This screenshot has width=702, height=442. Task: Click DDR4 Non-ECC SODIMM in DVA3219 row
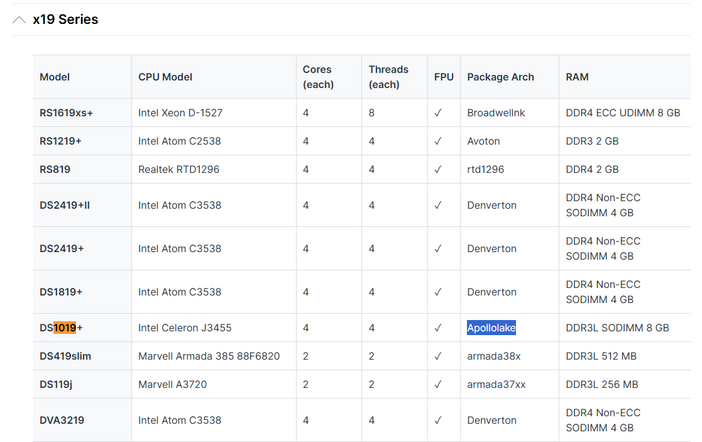603,420
